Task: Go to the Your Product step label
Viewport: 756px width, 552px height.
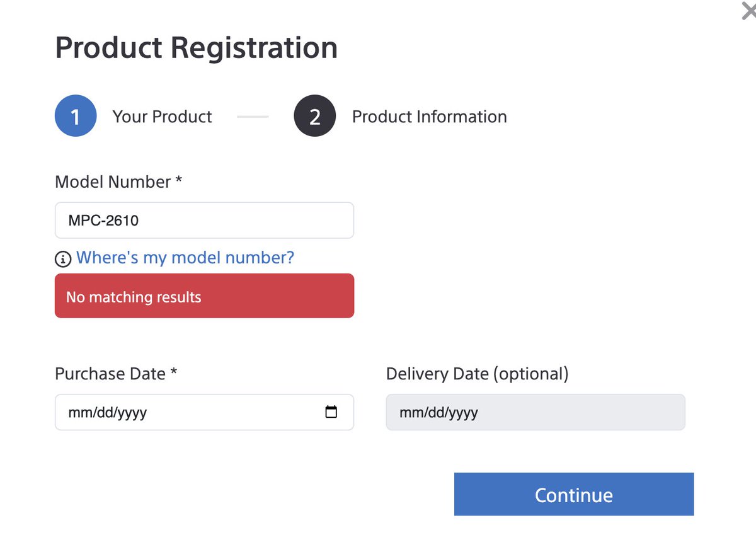Action: click(x=162, y=117)
